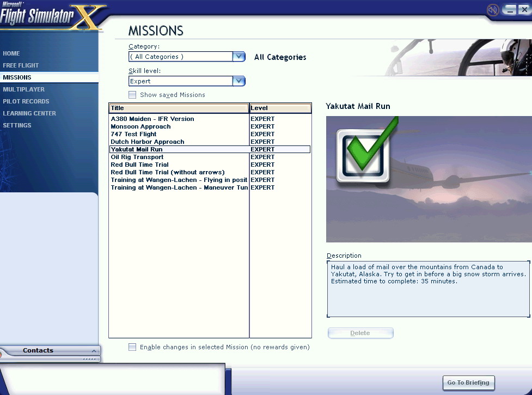
Task: Click EXPERT level of A380 Maiden
Action: [262, 119]
